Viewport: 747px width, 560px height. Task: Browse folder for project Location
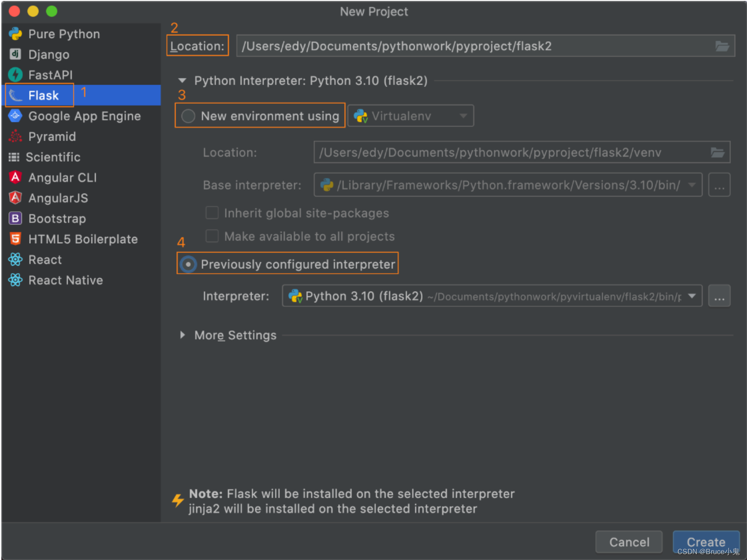click(722, 46)
